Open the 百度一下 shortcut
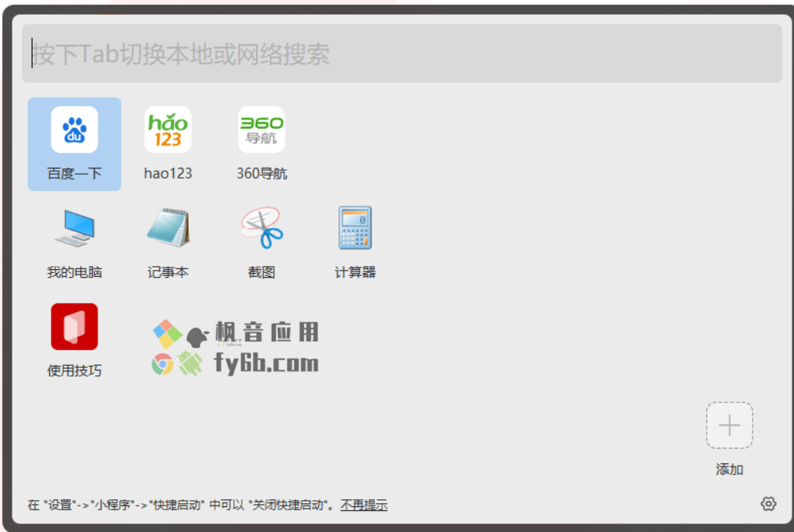This screenshot has height=532, width=794. tap(74, 144)
